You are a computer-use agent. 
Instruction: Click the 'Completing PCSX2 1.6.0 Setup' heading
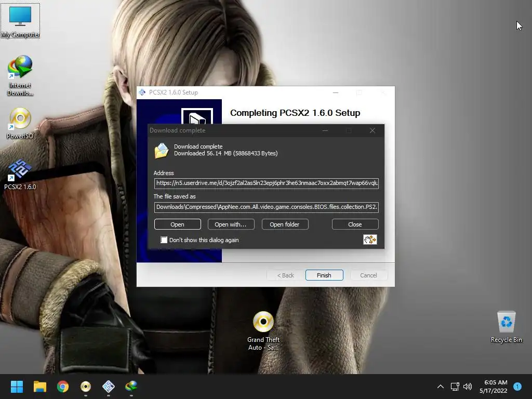[x=295, y=113]
